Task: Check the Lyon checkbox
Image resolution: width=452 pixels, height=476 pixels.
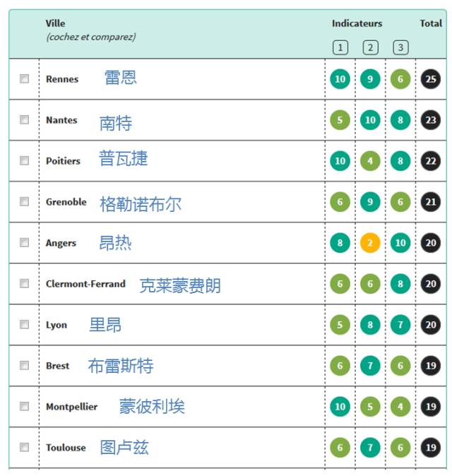Action: (x=24, y=324)
